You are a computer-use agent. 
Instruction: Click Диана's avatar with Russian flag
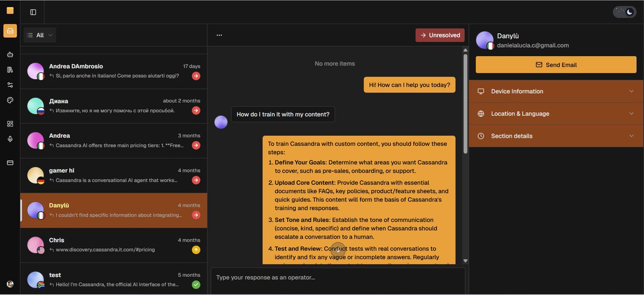(x=36, y=106)
